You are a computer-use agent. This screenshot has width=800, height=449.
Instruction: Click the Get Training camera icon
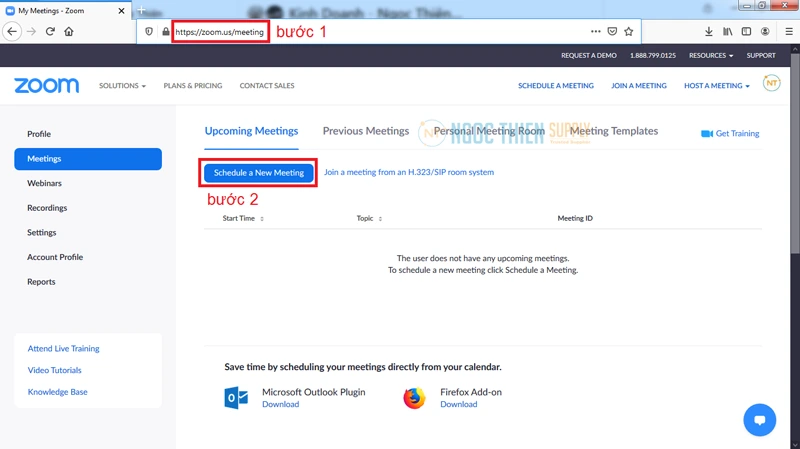pos(707,134)
